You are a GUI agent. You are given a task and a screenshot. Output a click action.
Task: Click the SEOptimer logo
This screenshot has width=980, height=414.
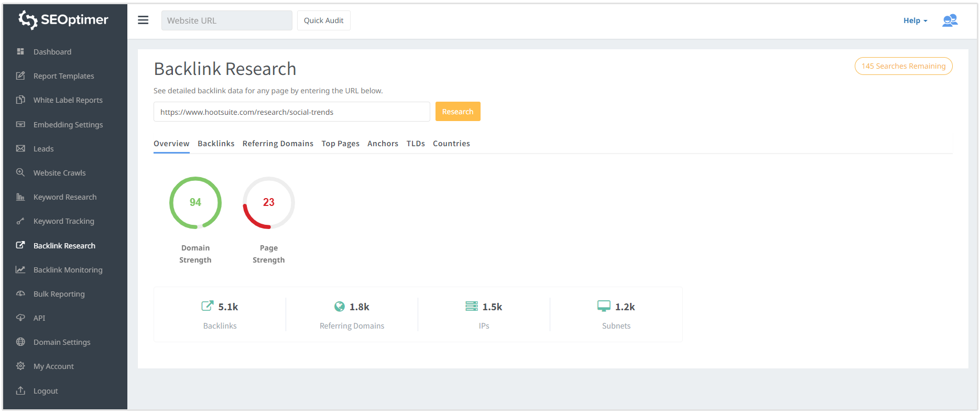(x=63, y=20)
